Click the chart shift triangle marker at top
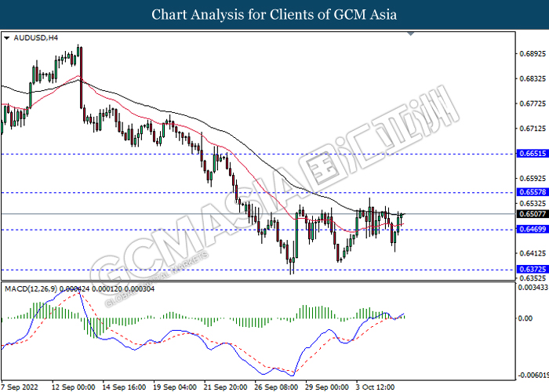 (x=411, y=34)
